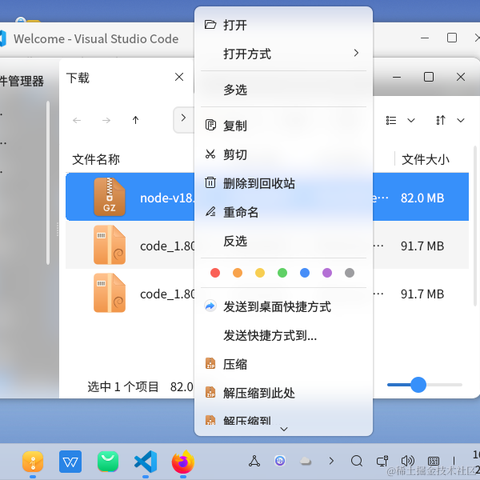
Task: Click the display/screen tray icon
Action: [382, 461]
